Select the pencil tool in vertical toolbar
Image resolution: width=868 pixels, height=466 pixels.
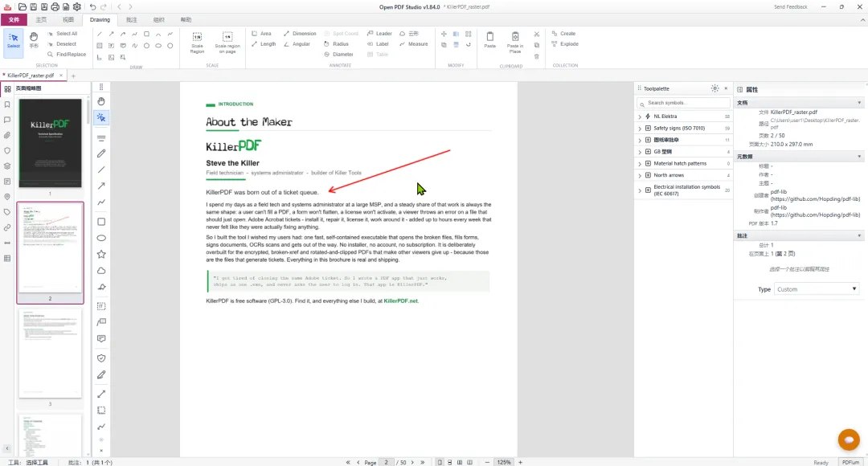[101, 153]
